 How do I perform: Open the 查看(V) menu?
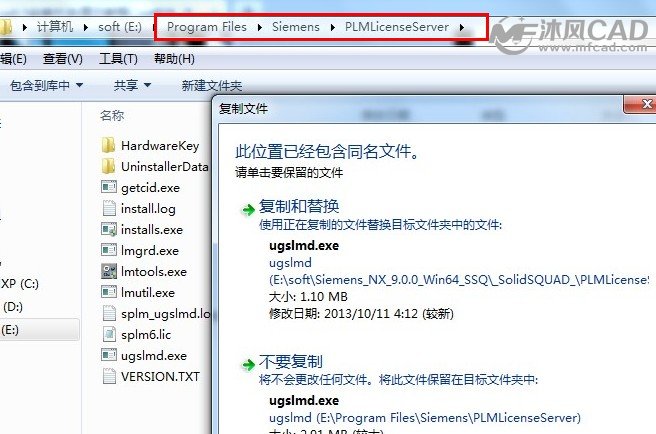(x=63, y=59)
